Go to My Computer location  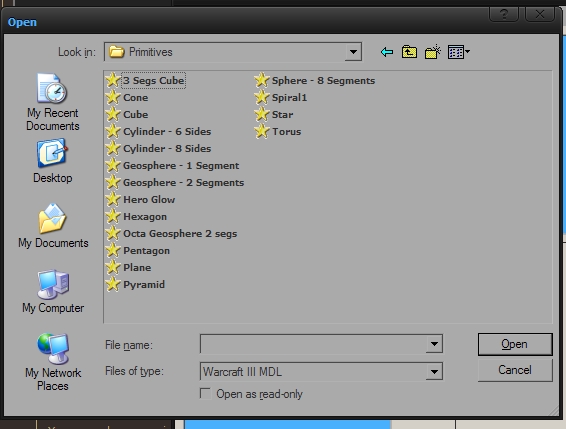tap(53, 291)
